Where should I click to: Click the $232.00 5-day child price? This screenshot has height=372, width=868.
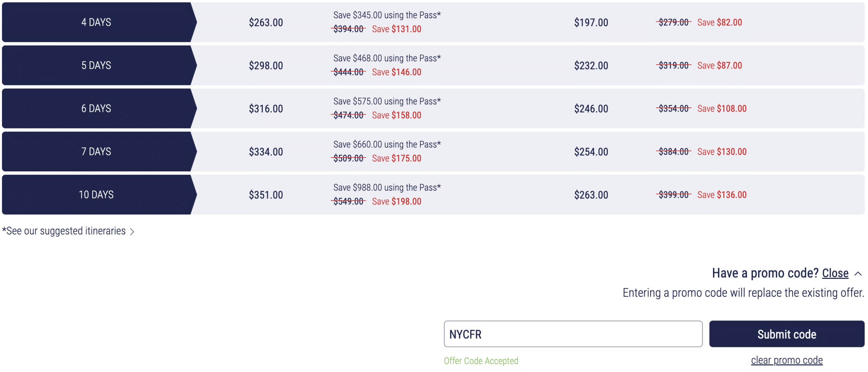591,65
